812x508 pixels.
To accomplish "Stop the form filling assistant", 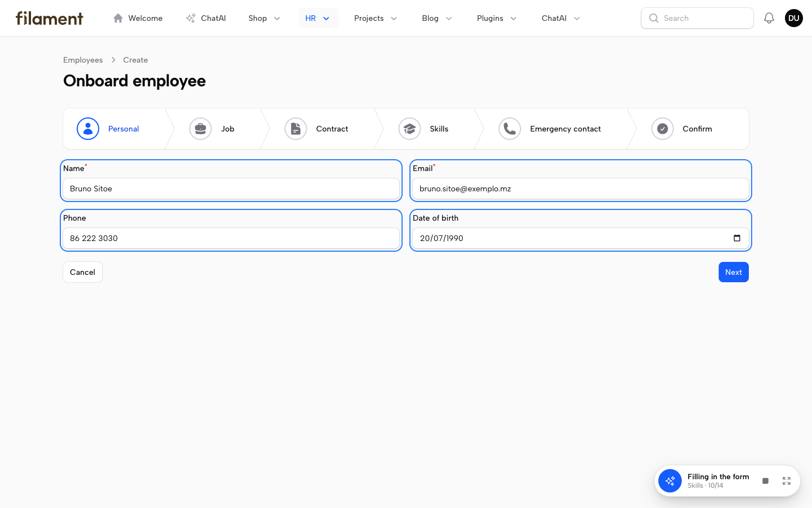I will tap(765, 481).
